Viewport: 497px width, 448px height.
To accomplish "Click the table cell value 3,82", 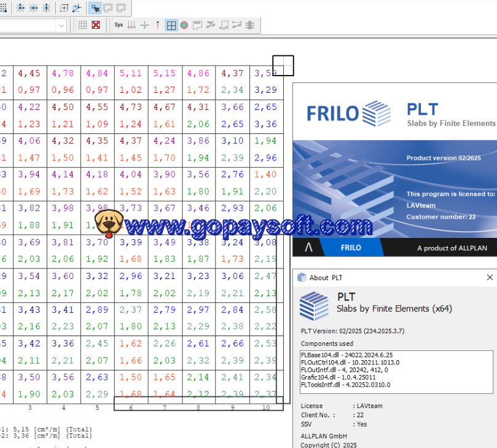I will pyautogui.click(x=29, y=208).
